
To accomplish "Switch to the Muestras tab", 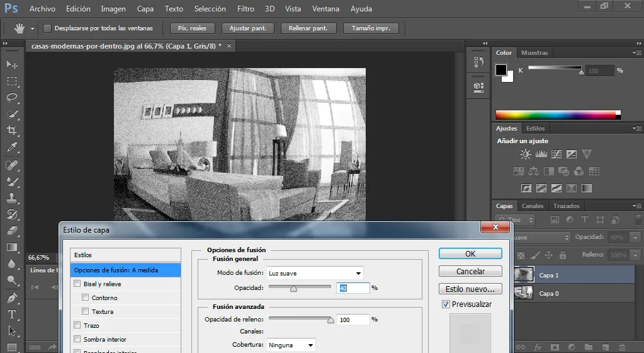I will coord(534,53).
